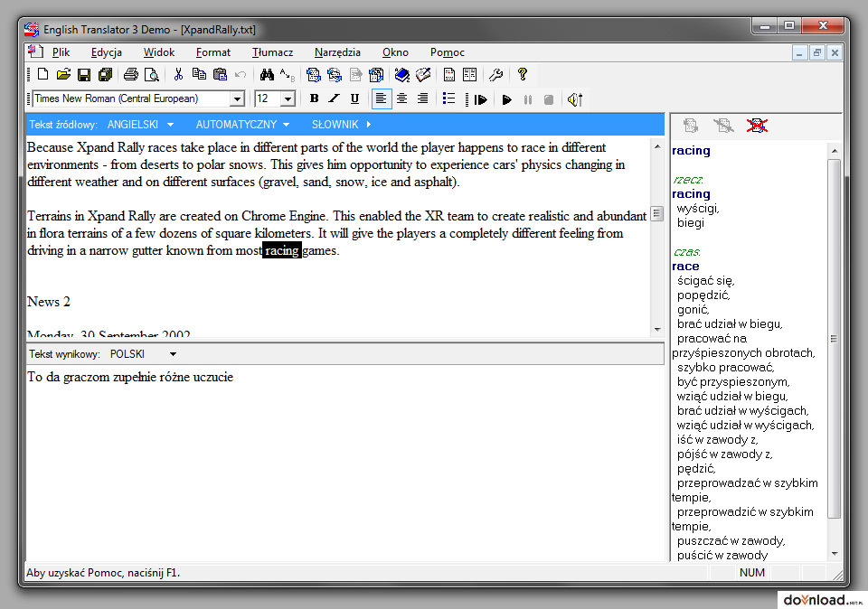
Task: Click the red-crossed document icon in dictionary panel
Action: point(757,126)
